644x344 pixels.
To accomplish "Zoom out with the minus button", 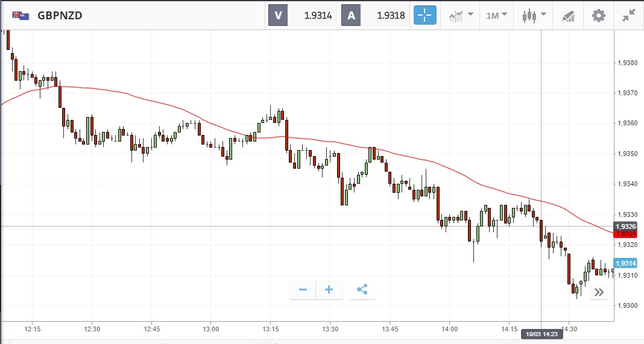I will (x=303, y=290).
